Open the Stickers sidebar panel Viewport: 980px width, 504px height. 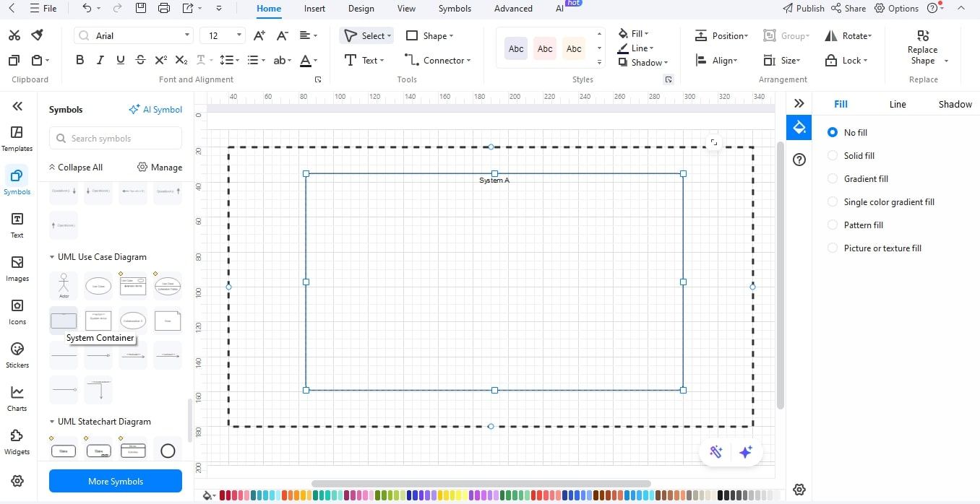tap(17, 355)
